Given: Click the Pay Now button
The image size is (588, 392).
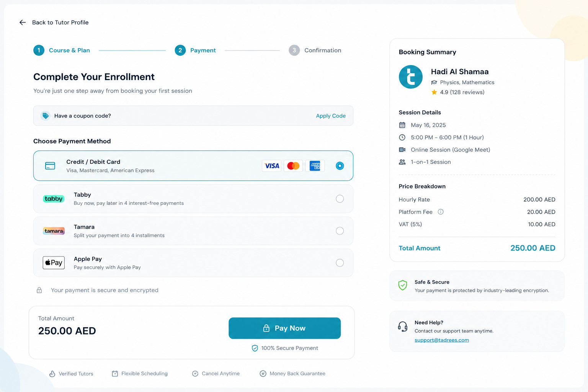Looking at the screenshot, I should 285,328.
